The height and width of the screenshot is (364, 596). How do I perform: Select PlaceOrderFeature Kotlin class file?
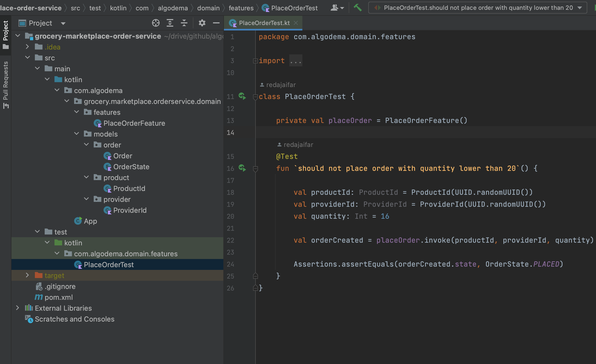pos(129,123)
